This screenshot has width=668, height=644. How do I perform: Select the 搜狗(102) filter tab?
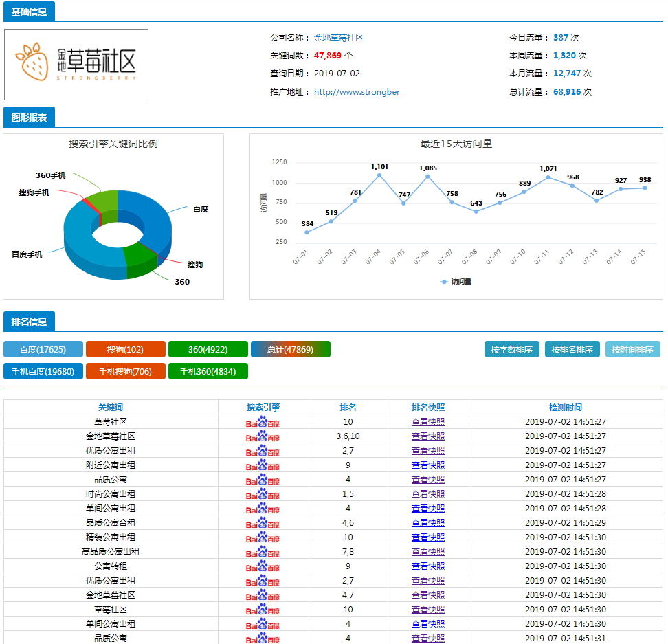coord(126,349)
